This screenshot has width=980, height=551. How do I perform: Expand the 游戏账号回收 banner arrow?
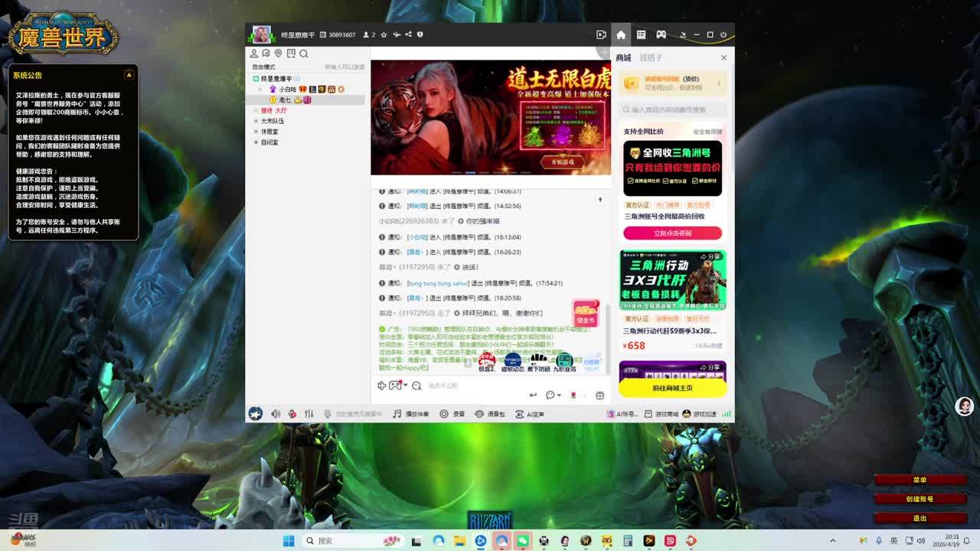[720, 83]
